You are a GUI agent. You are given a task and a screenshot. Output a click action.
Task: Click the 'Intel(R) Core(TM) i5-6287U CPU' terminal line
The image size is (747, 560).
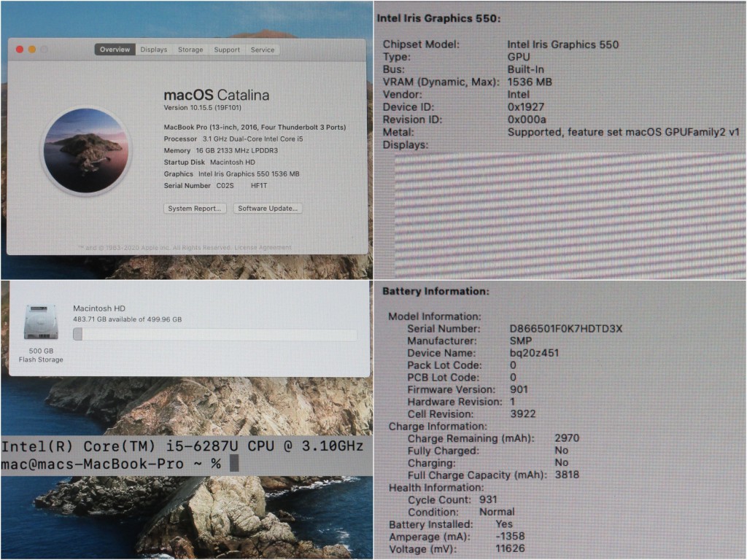tap(182, 446)
